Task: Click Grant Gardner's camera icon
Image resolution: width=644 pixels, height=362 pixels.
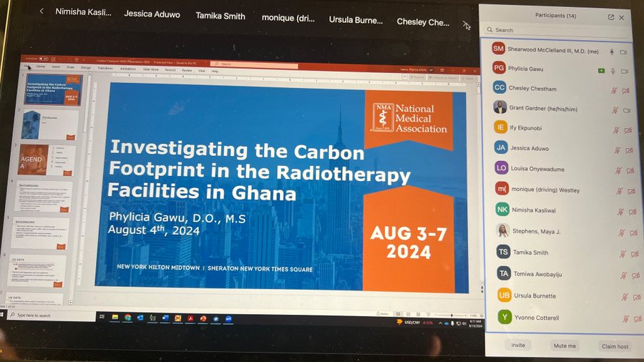Action: 627,110
